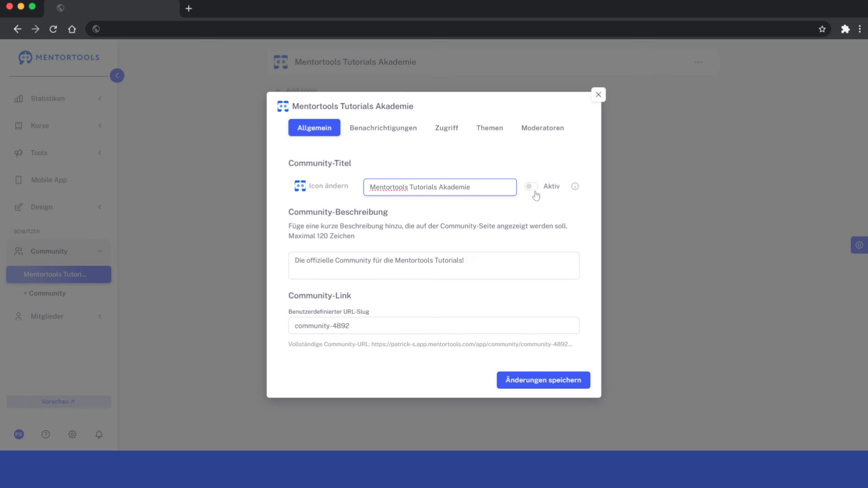This screenshot has width=868, height=488.
Task: Select the Themen tab
Action: click(490, 128)
